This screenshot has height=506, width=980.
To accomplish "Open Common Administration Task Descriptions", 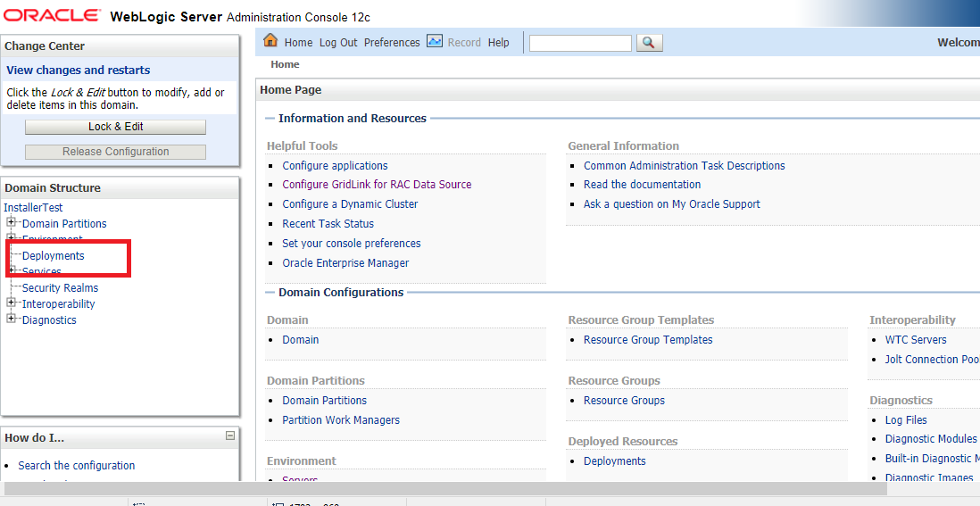I will (685, 166).
